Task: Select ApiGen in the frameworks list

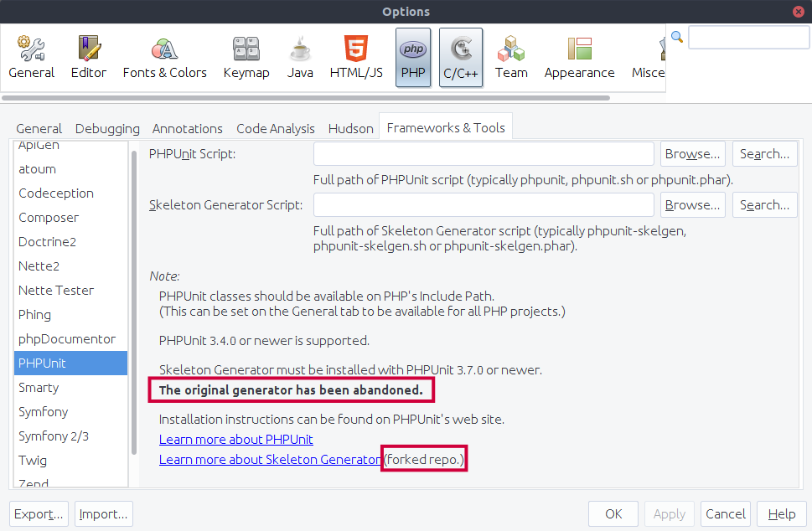Action: click(70, 146)
